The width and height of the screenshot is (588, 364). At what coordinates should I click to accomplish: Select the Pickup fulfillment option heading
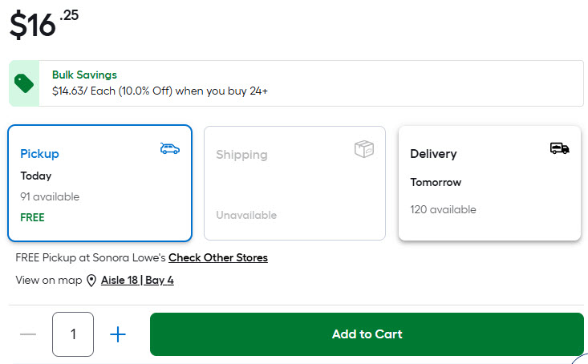[x=40, y=154]
